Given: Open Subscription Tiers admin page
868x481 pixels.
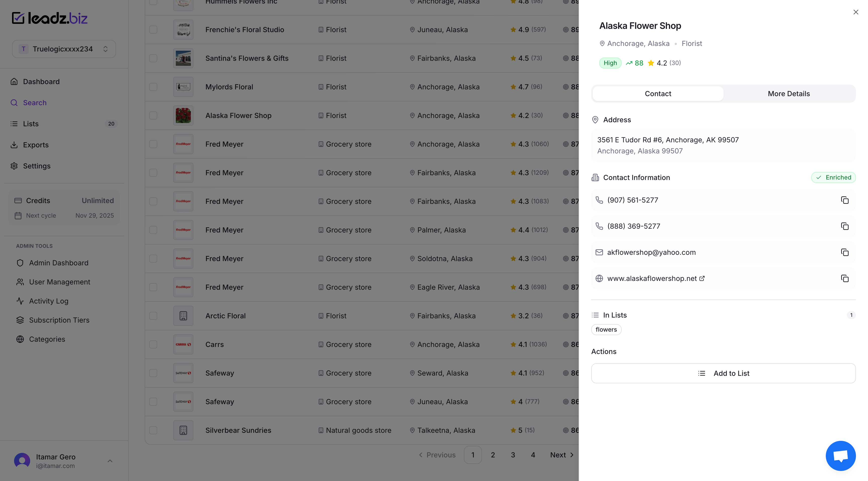Looking at the screenshot, I should (x=59, y=320).
